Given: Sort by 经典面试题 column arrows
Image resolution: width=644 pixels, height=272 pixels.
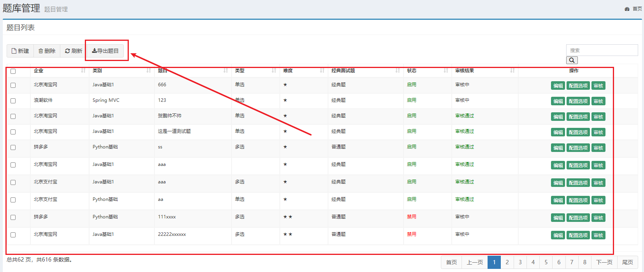Looking at the screenshot, I should tap(397, 70).
